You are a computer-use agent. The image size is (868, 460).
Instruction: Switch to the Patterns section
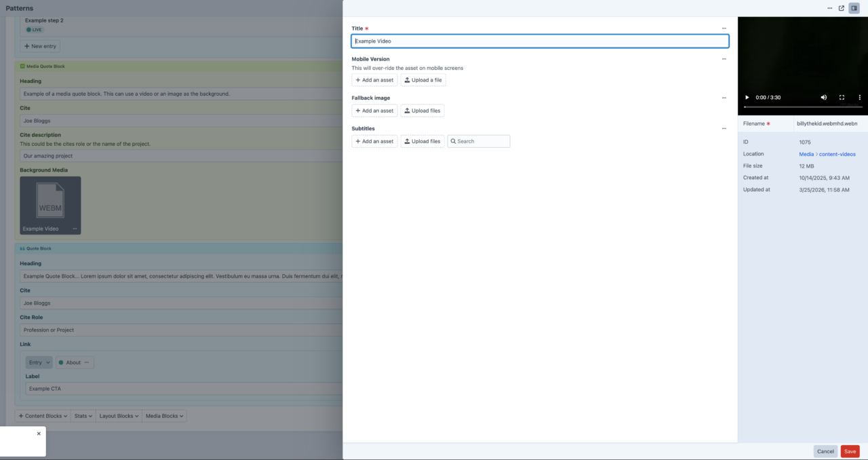pyautogui.click(x=20, y=7)
